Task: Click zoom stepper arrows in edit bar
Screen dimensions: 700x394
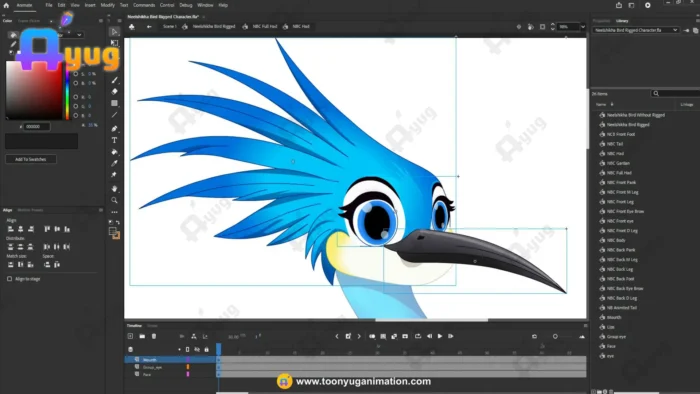Action: (553, 27)
